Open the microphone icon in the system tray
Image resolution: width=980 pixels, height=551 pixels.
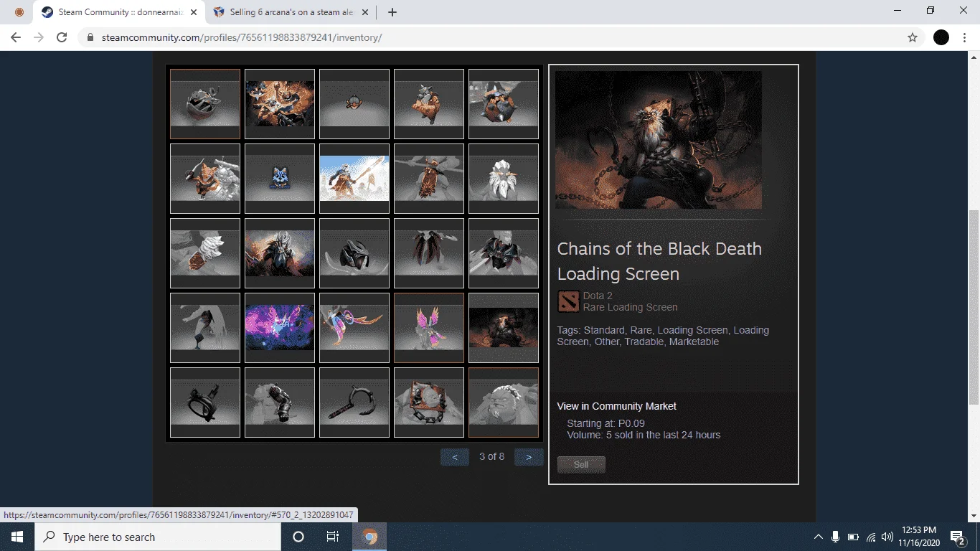coord(836,537)
